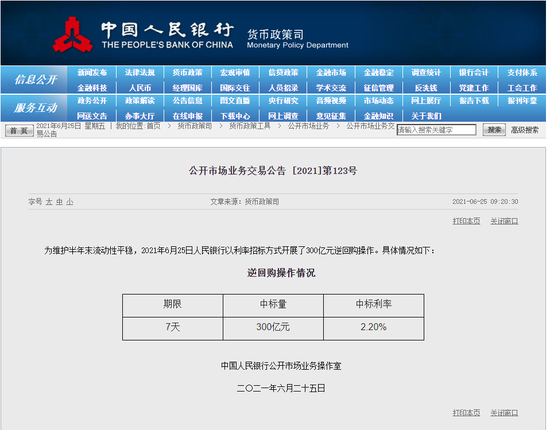
Task: Set font size to 中 (medium)
Action: pos(59,202)
